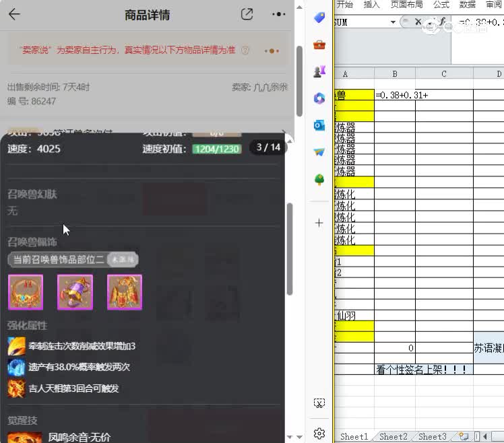The height and width of the screenshot is (443, 504).
Task: Click the sheet tabs scroll left arrow
Action: [484, 436]
